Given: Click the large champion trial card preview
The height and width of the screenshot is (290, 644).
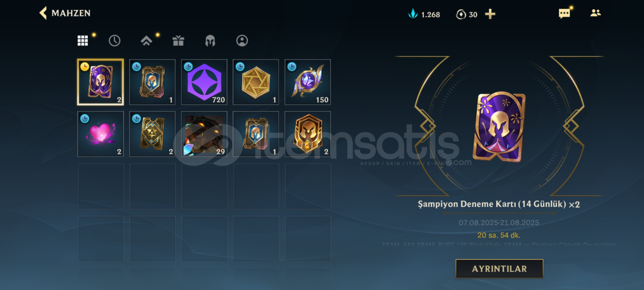Looking at the screenshot, I should 499,127.
